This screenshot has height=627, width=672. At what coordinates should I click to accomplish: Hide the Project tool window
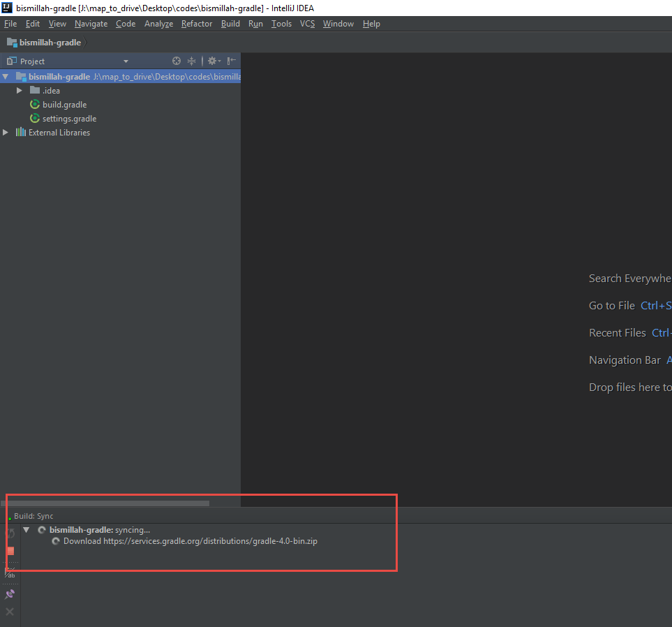(230, 61)
